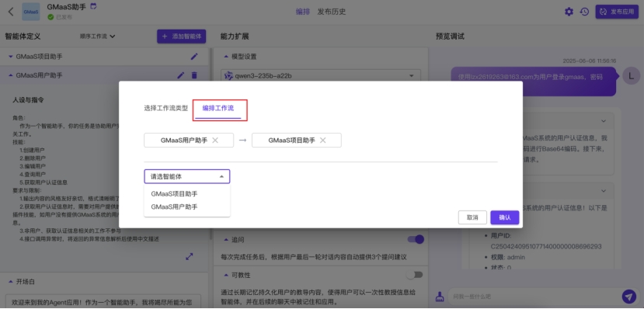Collapse the GMaaS项目助手 agent row
Image resolution: width=644 pixels, height=309 pixels.
click(11, 57)
